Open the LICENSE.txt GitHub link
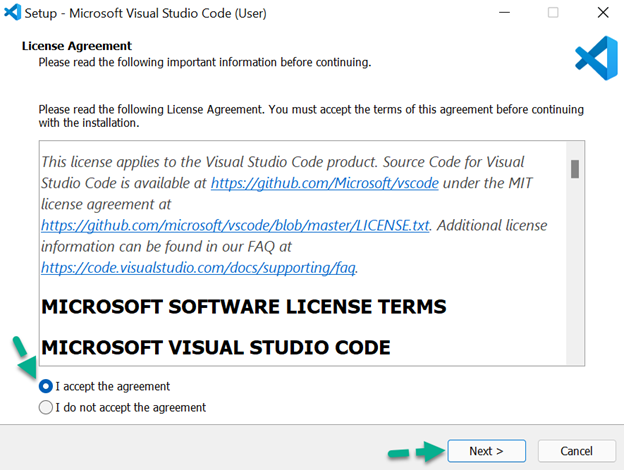 click(x=235, y=225)
